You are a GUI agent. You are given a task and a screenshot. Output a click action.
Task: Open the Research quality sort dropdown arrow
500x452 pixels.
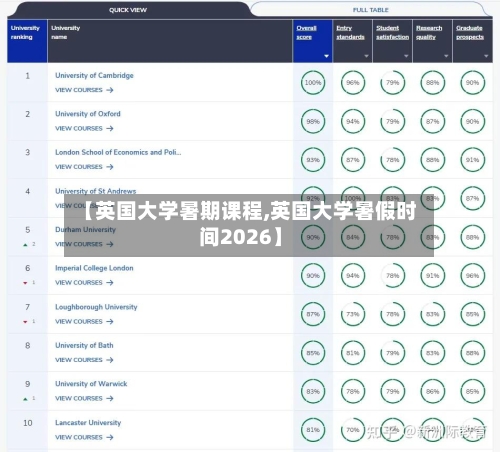point(446,56)
